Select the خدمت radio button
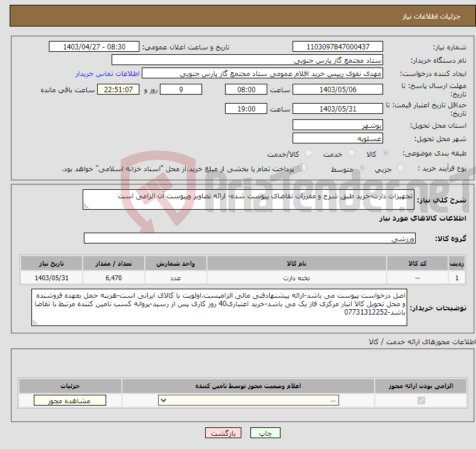 [x=351, y=153]
